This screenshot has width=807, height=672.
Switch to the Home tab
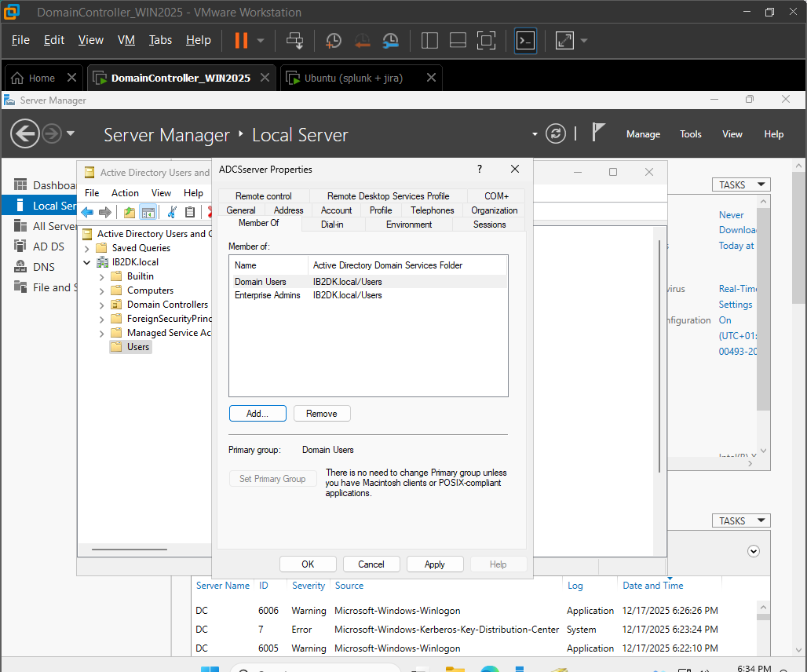pyautogui.click(x=42, y=79)
